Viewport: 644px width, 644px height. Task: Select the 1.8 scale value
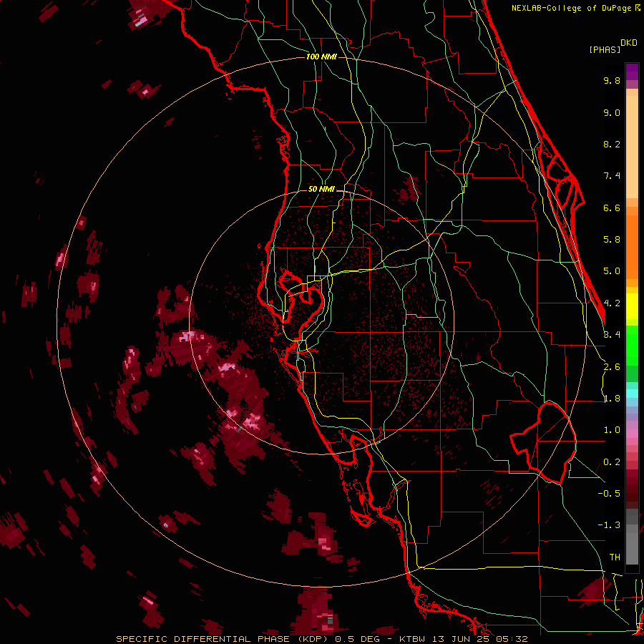(612, 399)
